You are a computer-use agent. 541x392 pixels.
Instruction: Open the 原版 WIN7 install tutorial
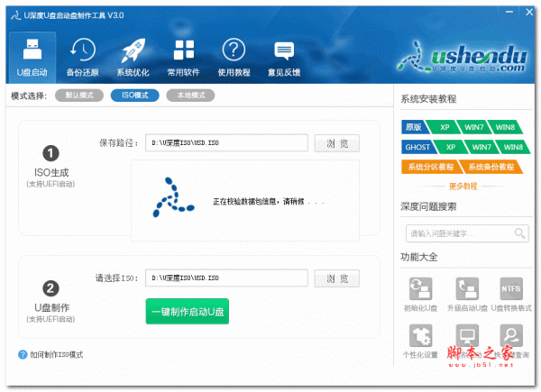pyautogui.click(x=473, y=127)
